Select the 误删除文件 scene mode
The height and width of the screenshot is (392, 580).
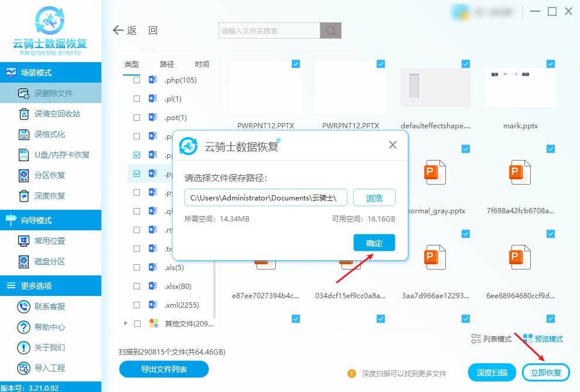pyautogui.click(x=50, y=93)
